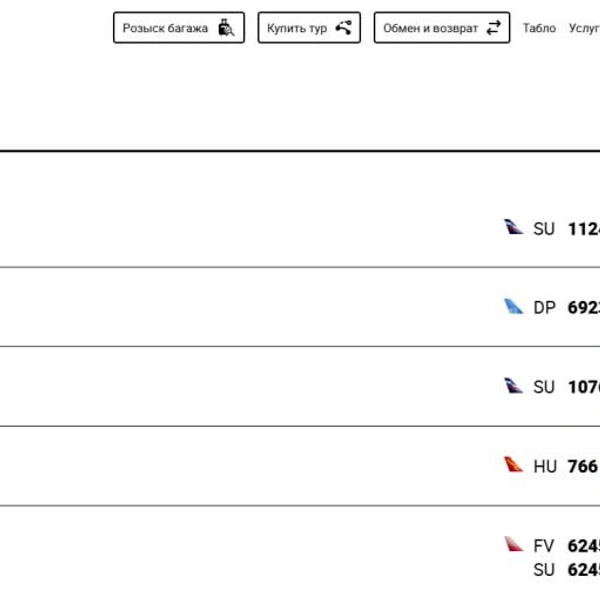This screenshot has width=600, height=600.
Task: Select the DP flight number 692
Action: (x=584, y=308)
